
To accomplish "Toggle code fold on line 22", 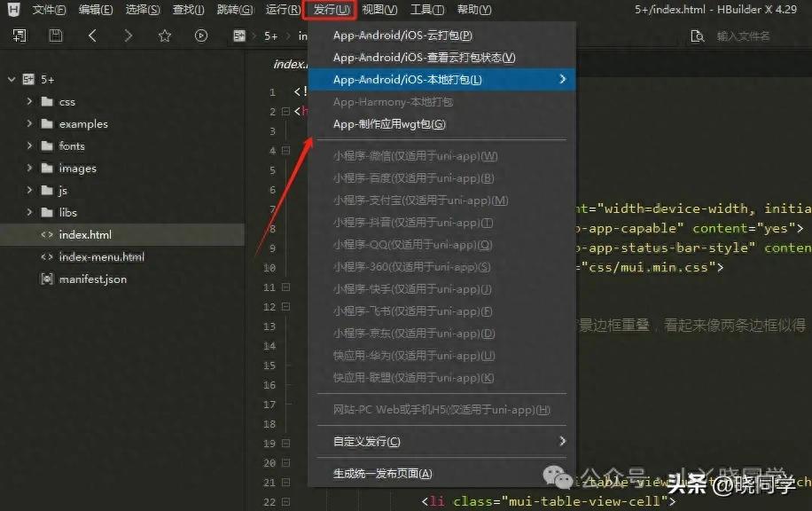I will click(285, 502).
